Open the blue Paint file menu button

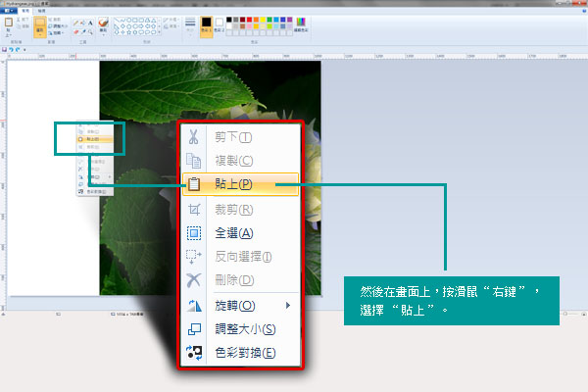click(x=8, y=11)
